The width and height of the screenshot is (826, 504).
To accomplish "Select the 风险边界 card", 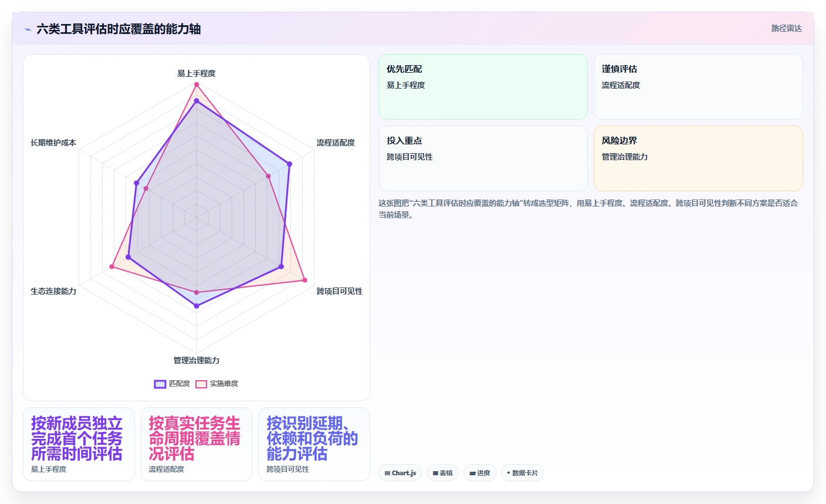I will point(698,158).
